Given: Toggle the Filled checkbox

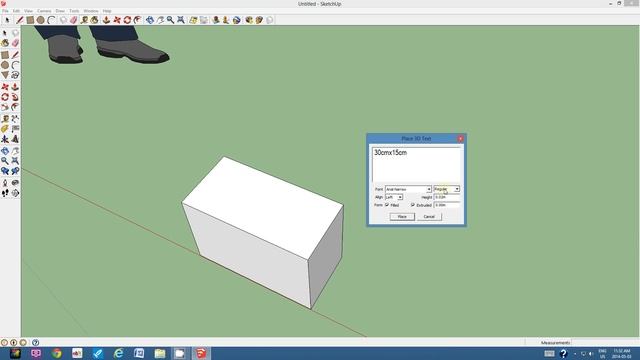Looking at the screenshot, I should pos(387,205).
